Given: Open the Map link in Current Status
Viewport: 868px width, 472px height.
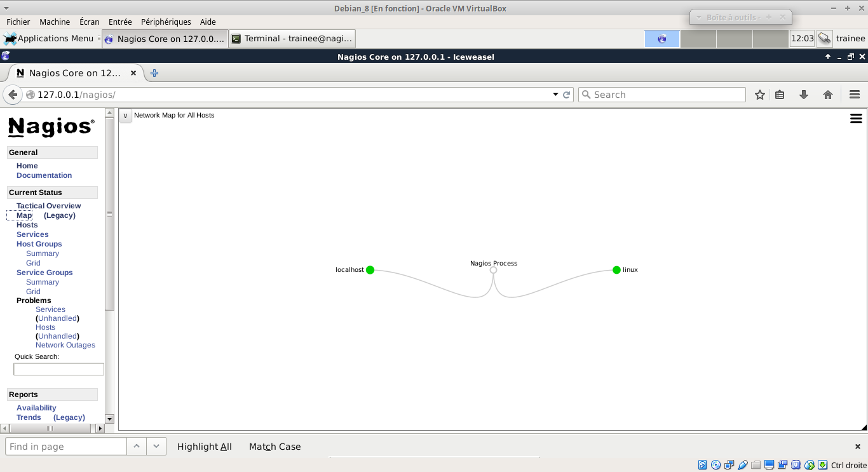Looking at the screenshot, I should pos(24,215).
